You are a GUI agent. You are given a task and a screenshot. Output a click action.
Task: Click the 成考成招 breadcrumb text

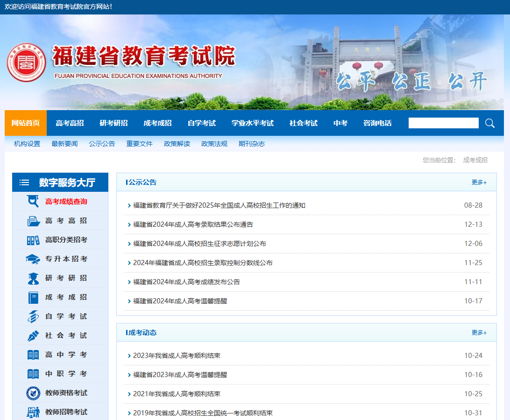pos(475,160)
